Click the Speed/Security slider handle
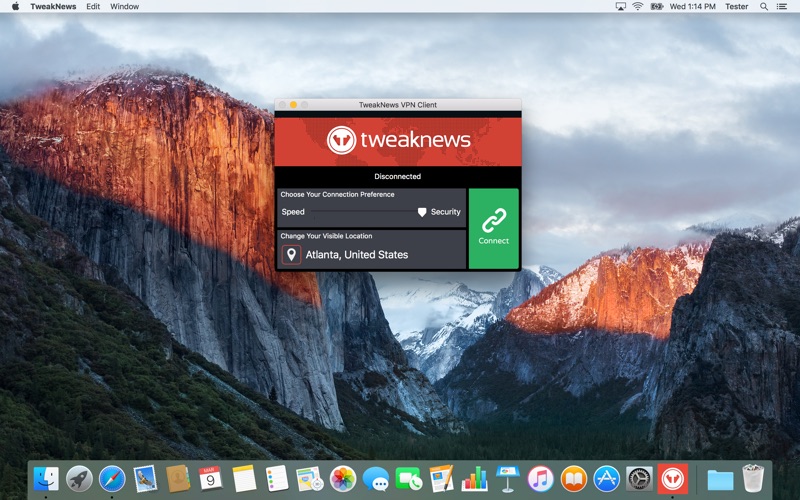Image resolution: width=800 pixels, height=500 pixels. pos(422,212)
